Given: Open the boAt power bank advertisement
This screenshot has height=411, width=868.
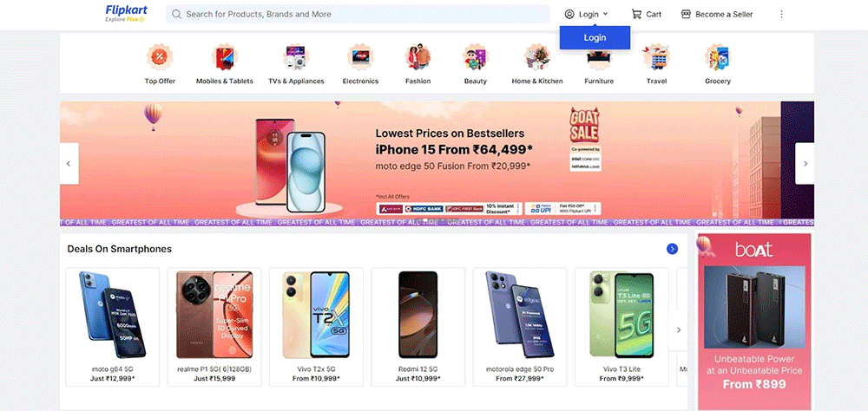Looking at the screenshot, I should [x=753, y=322].
